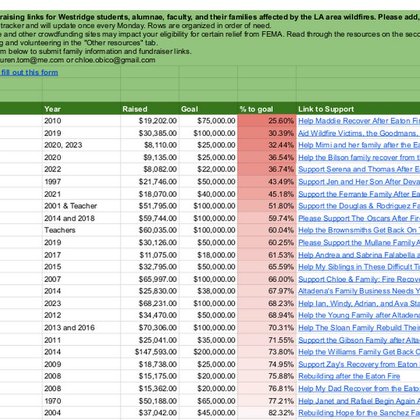Open Support Zay's Recovery from Eaton link
The height and width of the screenshot is (420, 420).
pyautogui.click(x=359, y=364)
